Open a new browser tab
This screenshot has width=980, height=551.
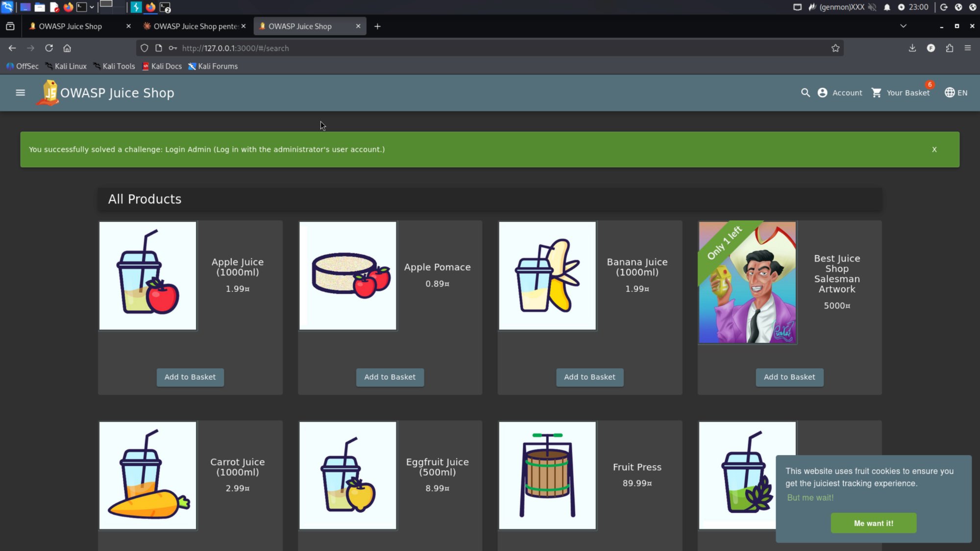pyautogui.click(x=377, y=26)
